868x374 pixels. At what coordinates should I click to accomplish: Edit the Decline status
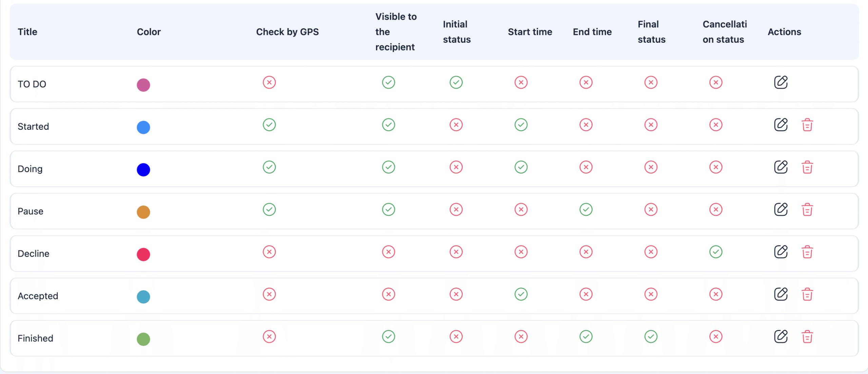[781, 252]
